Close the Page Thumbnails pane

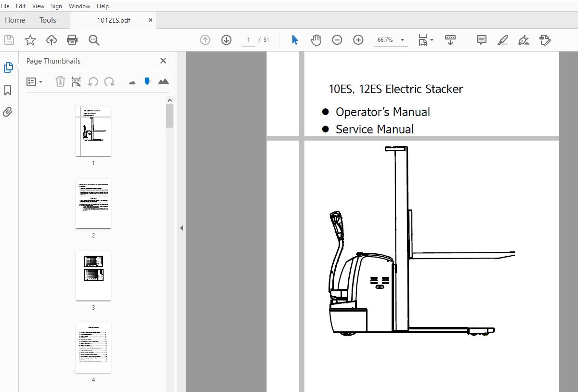point(163,61)
